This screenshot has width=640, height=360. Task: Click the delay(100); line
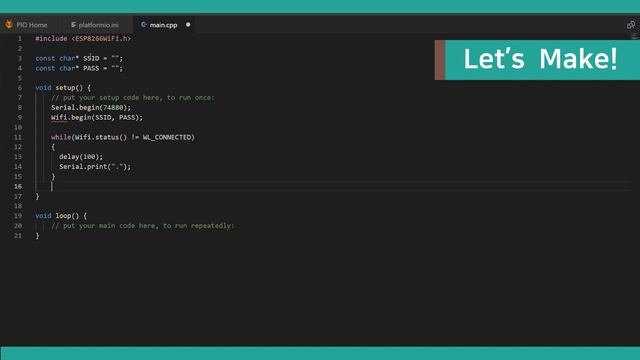[x=81, y=157]
